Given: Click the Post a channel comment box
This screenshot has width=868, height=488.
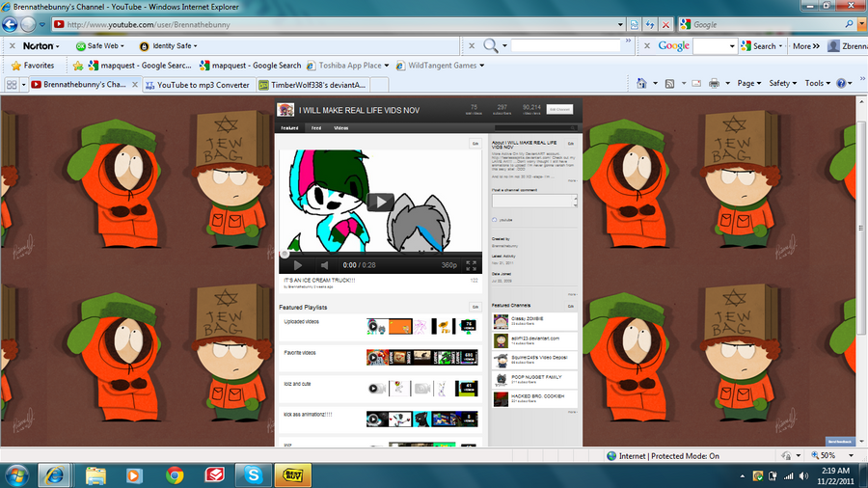Looking at the screenshot, I should pyautogui.click(x=534, y=201).
